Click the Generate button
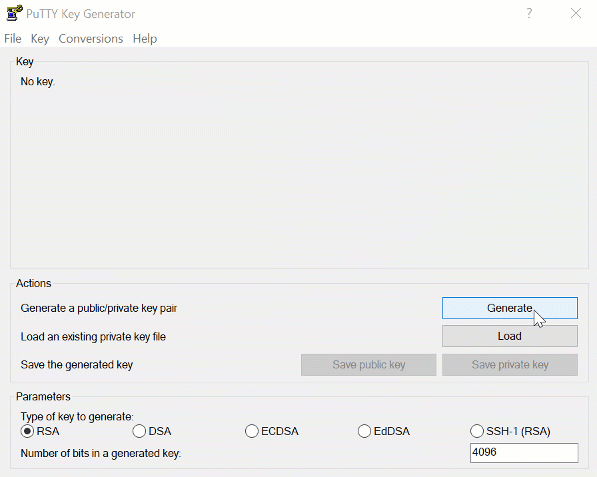 pos(509,308)
